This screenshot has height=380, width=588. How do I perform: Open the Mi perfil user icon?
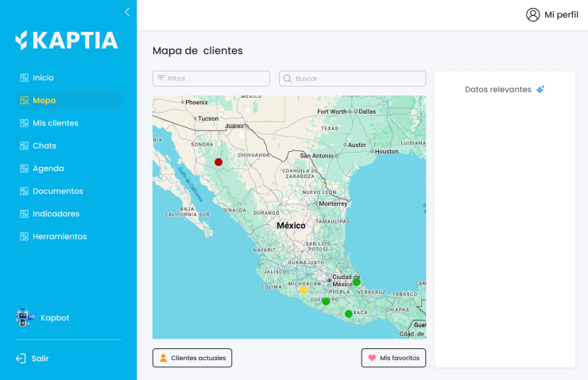click(x=533, y=14)
